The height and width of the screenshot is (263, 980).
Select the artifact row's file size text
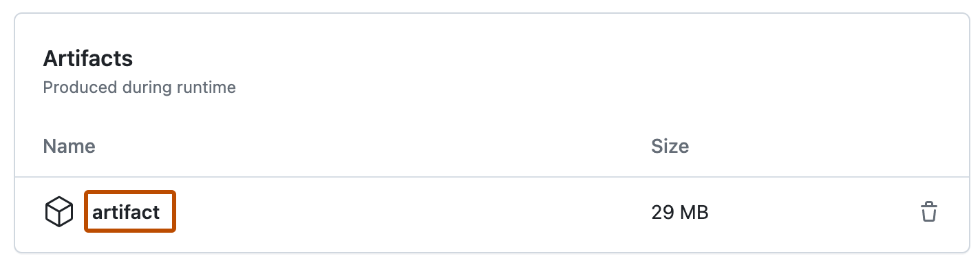pyautogui.click(x=680, y=213)
